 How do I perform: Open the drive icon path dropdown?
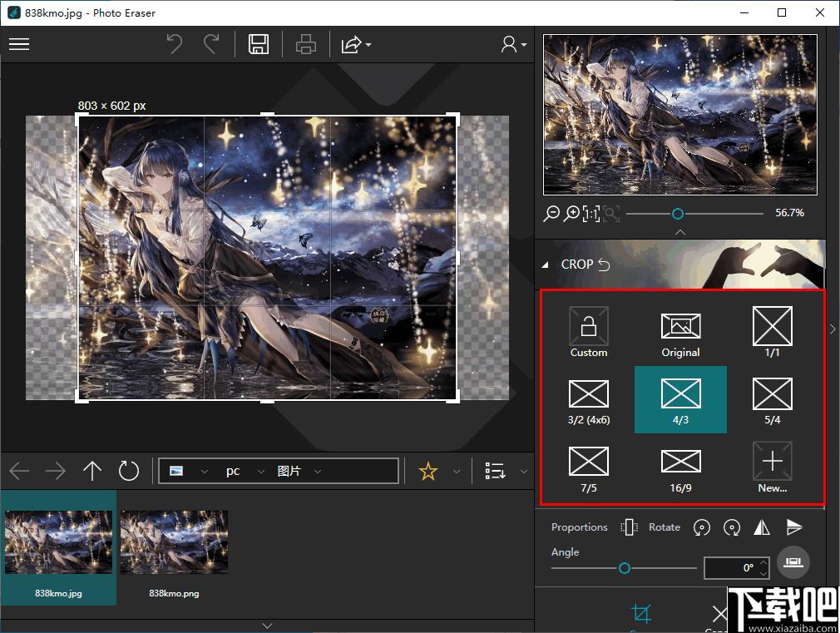click(x=204, y=472)
